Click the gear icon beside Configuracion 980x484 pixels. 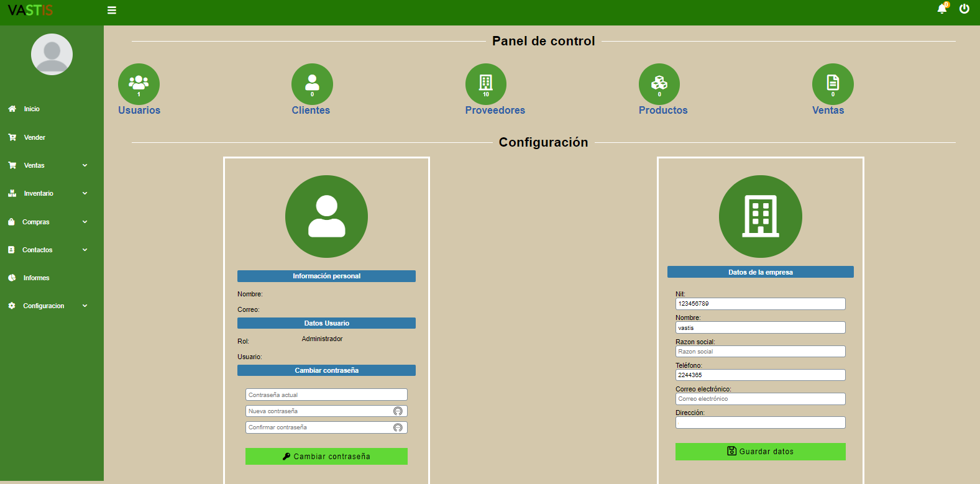pyautogui.click(x=12, y=306)
